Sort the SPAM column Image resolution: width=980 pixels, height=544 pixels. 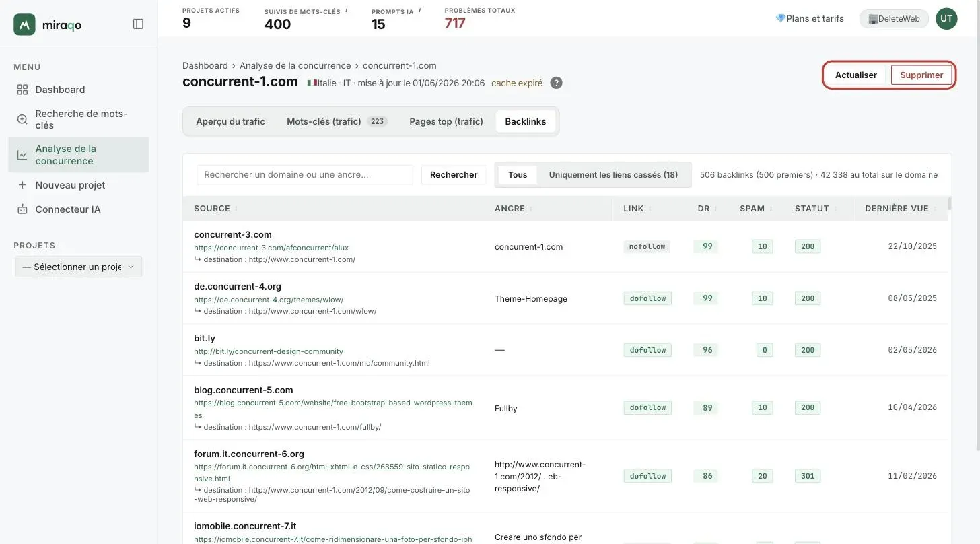(756, 209)
